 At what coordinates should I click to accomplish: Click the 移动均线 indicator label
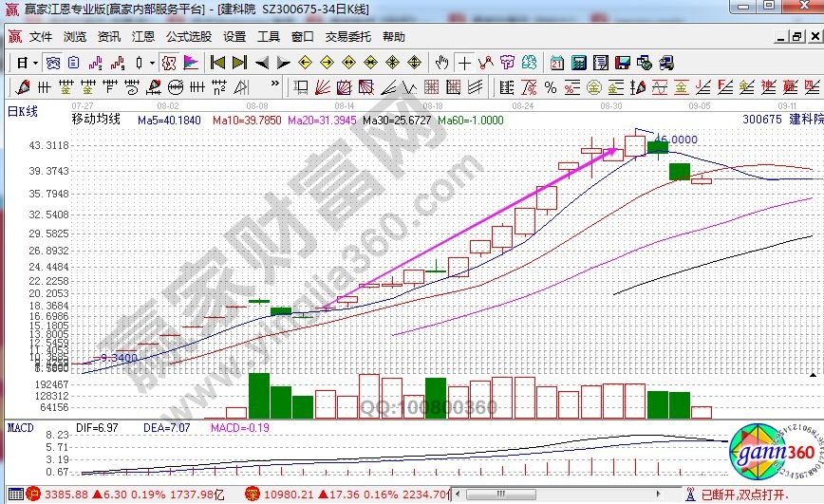(x=96, y=120)
